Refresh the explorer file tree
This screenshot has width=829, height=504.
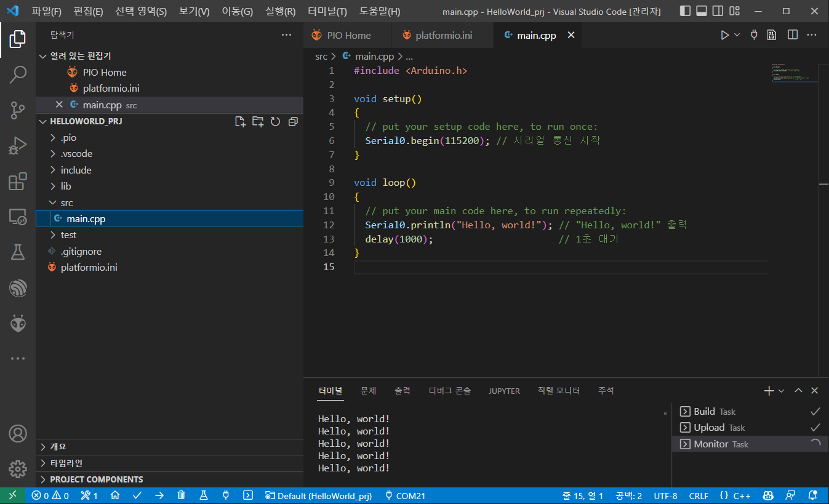coord(275,121)
